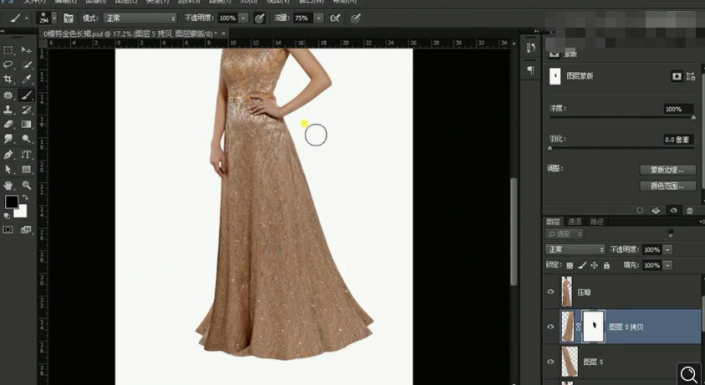Select the Eraser tool

pos(8,124)
